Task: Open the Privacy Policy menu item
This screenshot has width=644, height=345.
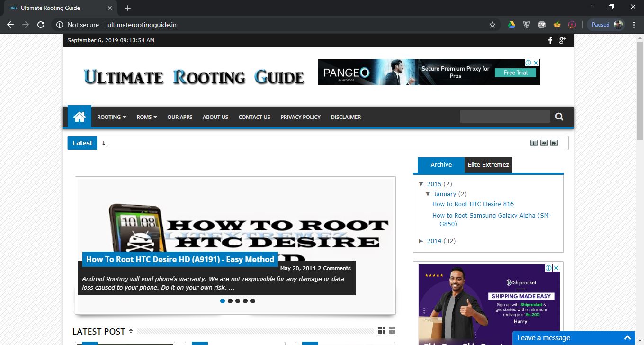Action: pos(301,117)
